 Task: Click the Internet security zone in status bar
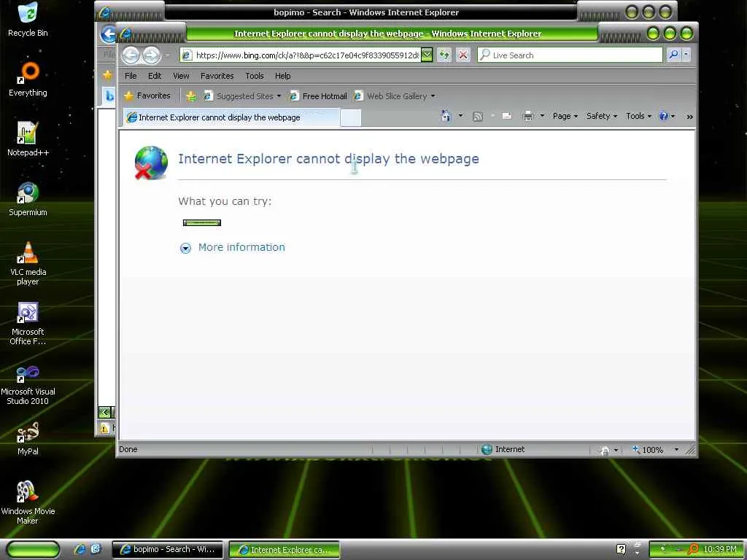click(503, 449)
